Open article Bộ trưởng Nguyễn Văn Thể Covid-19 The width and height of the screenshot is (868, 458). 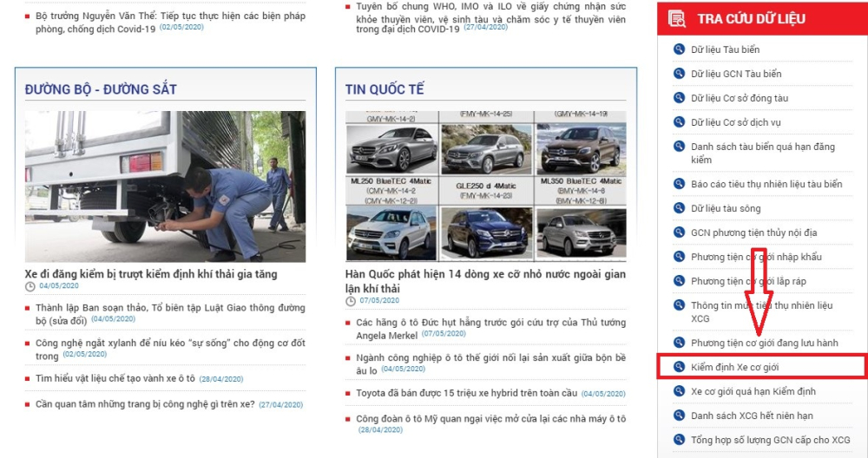(170, 23)
